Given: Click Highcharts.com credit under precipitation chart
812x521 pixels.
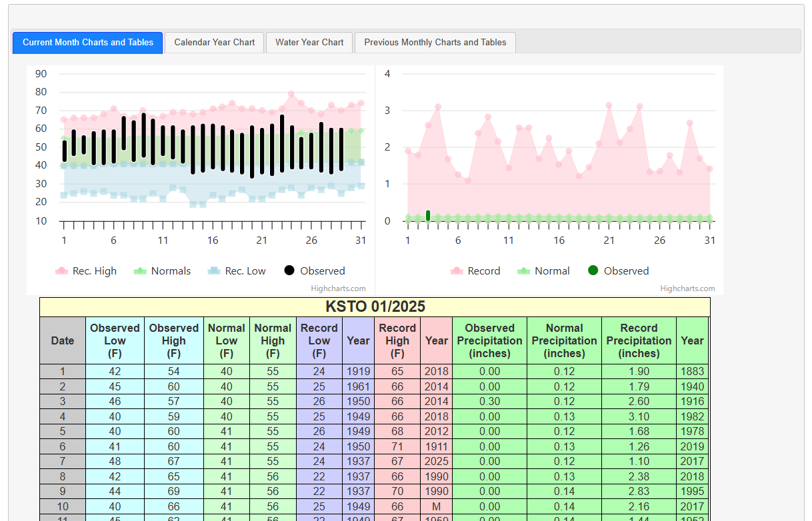Looking at the screenshot, I should (687, 288).
